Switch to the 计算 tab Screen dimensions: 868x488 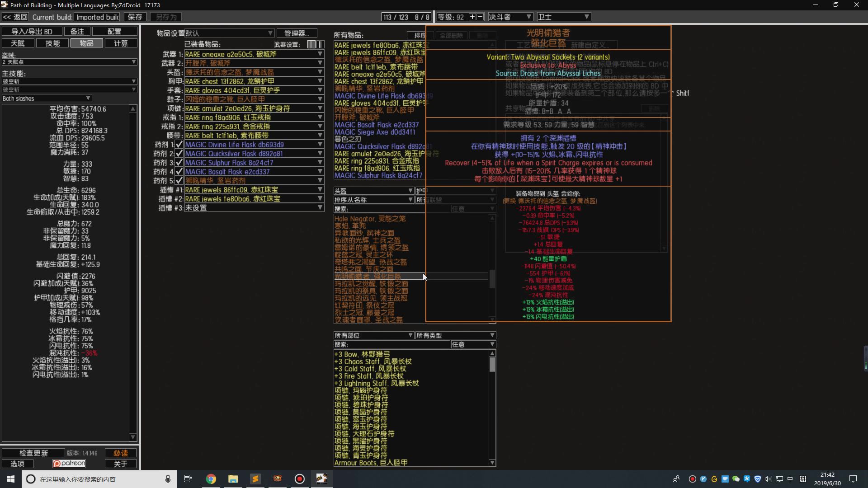(121, 43)
